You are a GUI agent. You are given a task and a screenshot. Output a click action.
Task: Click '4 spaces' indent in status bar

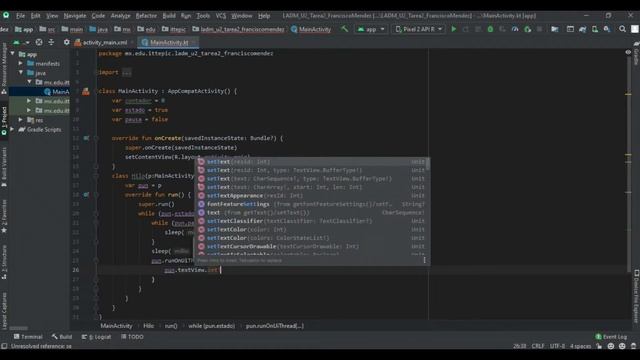[580, 346]
